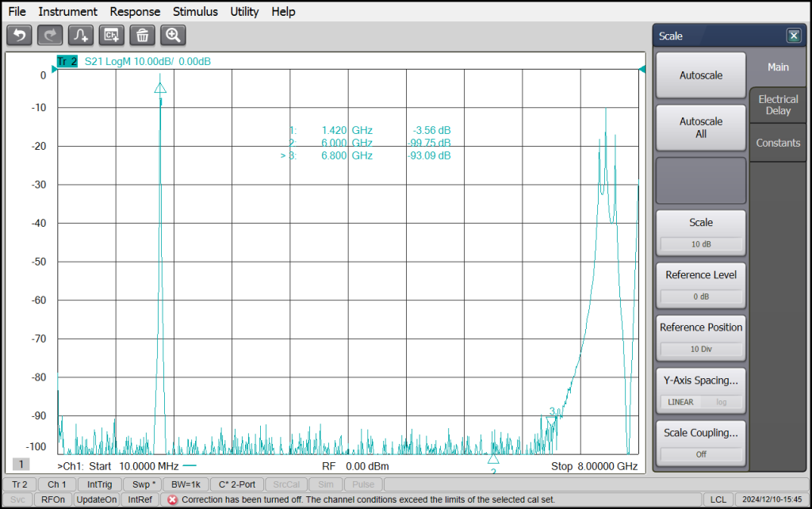Image resolution: width=812 pixels, height=509 pixels.
Task: Click the date and time display
Action: pyautogui.click(x=772, y=499)
